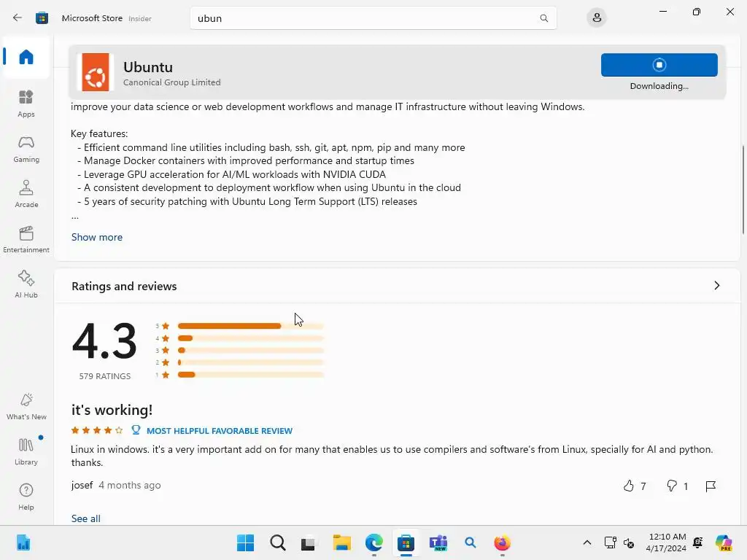
Task: Open the Gaming section
Action: [26, 149]
